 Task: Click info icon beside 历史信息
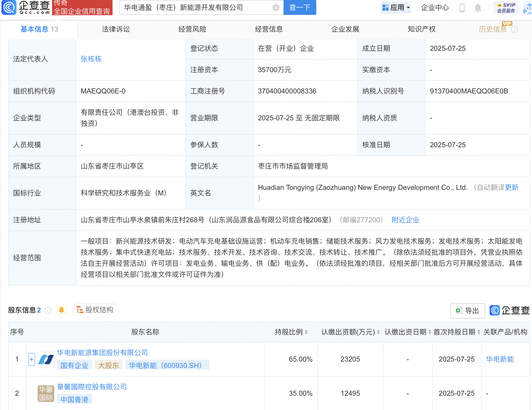(x=514, y=29)
